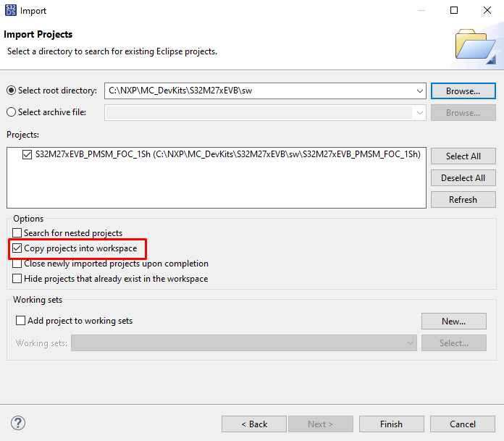Click the Deselect All button
This screenshot has width=504, height=441.
click(x=463, y=177)
